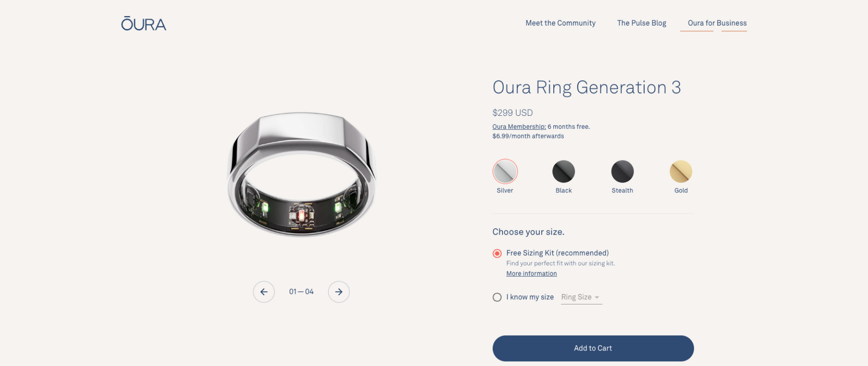Go to previous product image

coord(264,292)
